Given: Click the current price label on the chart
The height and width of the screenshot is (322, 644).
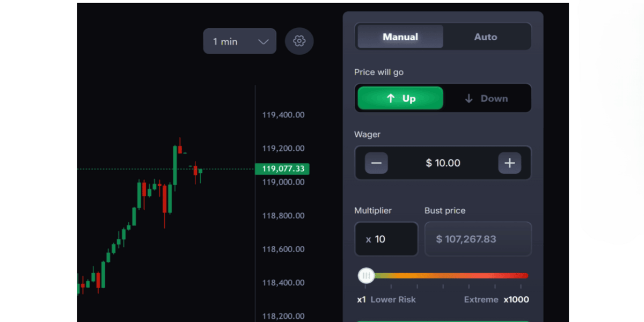Looking at the screenshot, I should [x=283, y=168].
